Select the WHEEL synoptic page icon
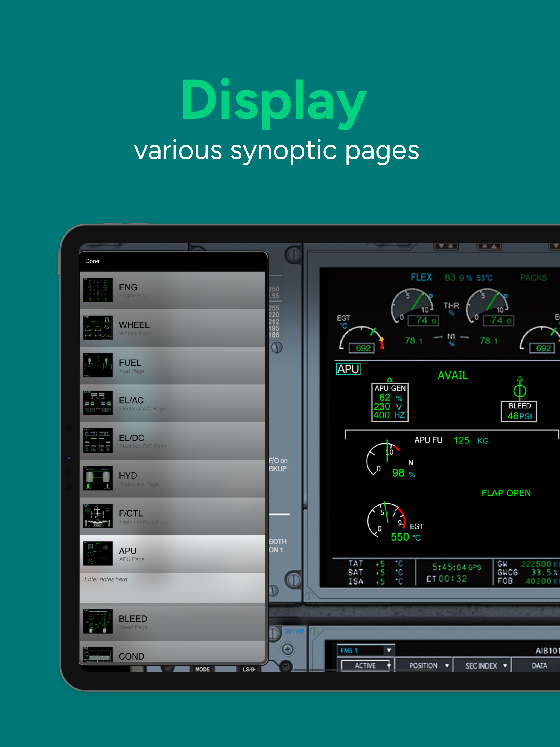 98,328
